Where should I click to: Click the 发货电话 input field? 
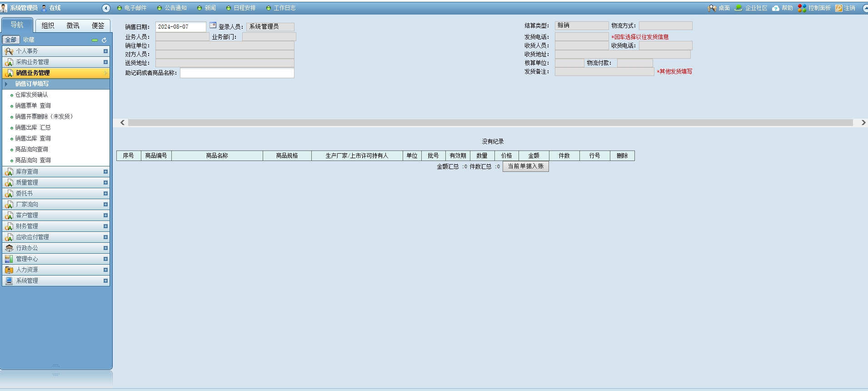tap(582, 37)
